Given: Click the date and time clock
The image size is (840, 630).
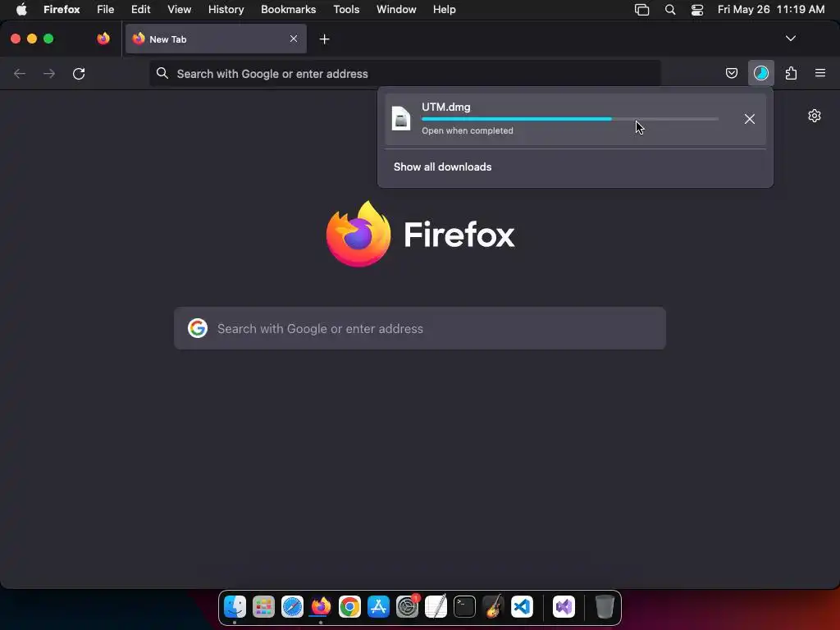Looking at the screenshot, I should pos(771,9).
